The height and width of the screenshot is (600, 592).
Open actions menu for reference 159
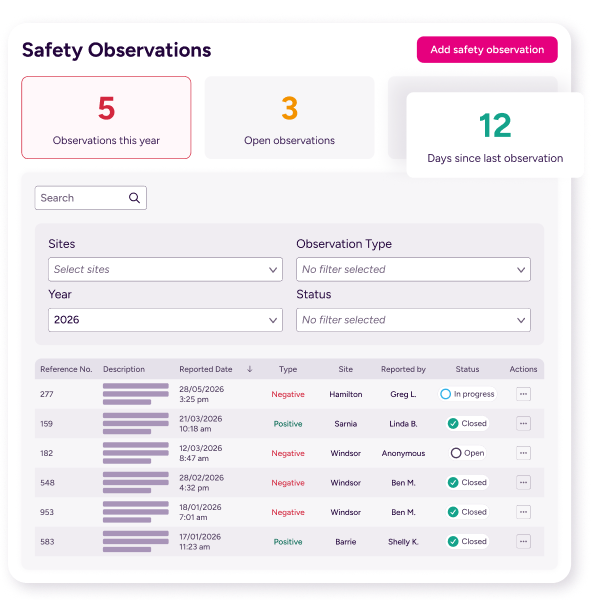click(x=523, y=423)
